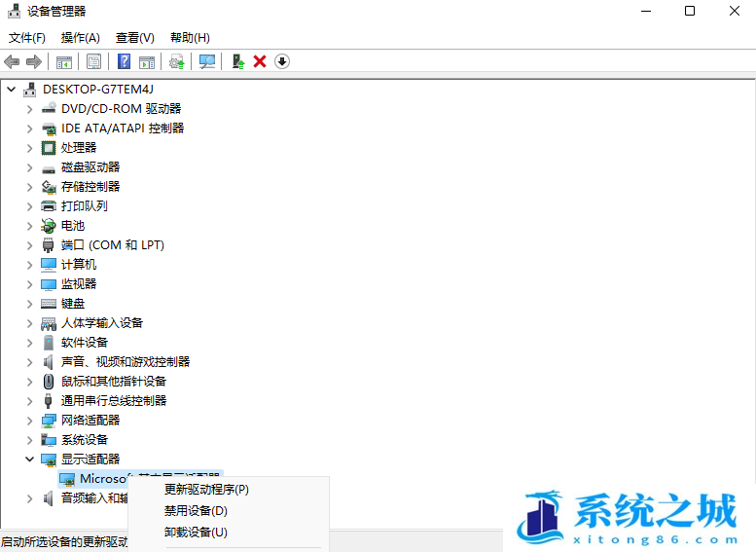This screenshot has width=756, height=552.
Task: Select the 电池 tree label
Action: (73, 225)
